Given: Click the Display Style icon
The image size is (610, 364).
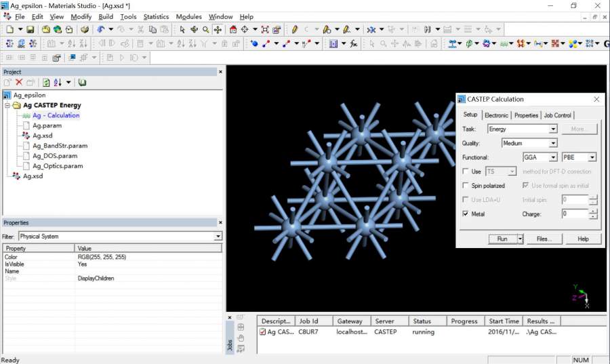Looking at the screenshot, I should pos(277,30).
